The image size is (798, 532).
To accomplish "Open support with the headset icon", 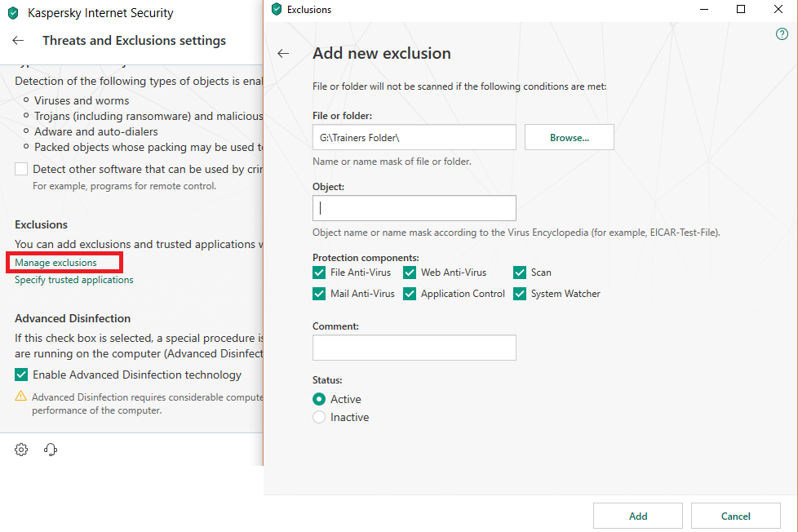I will (x=51, y=450).
